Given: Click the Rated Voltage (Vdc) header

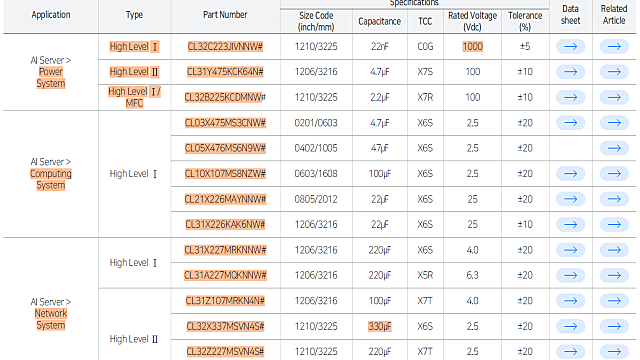Looking at the screenshot, I should [x=472, y=21].
